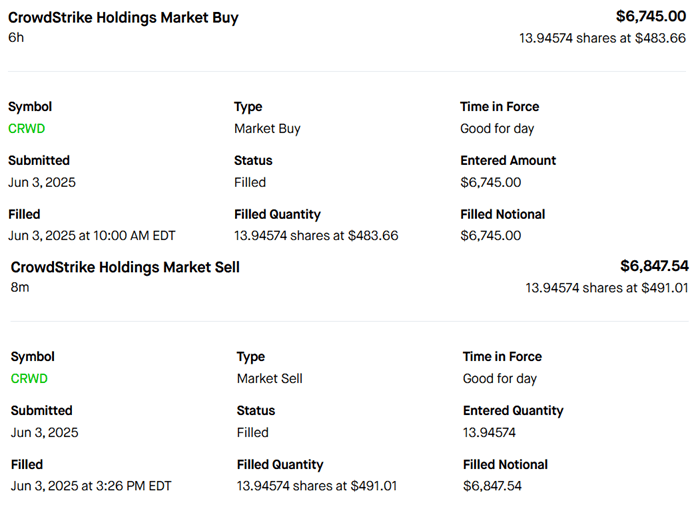
Task: Click the $6,745.00 total at top right
Action: 651,16
